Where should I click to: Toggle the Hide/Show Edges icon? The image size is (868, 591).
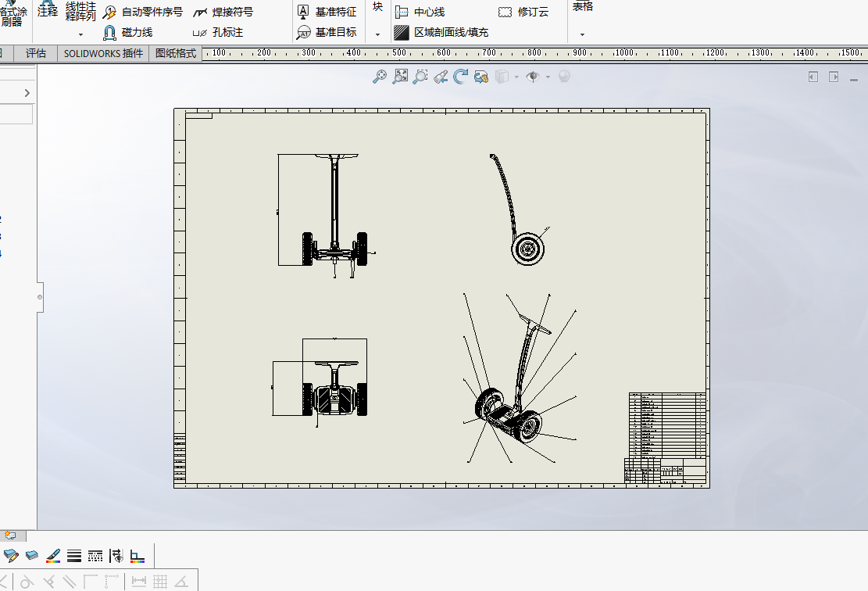coord(116,556)
